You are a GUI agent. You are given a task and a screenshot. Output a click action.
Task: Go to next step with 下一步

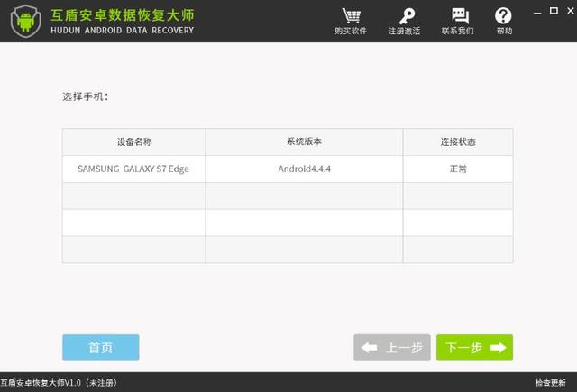click(x=474, y=348)
